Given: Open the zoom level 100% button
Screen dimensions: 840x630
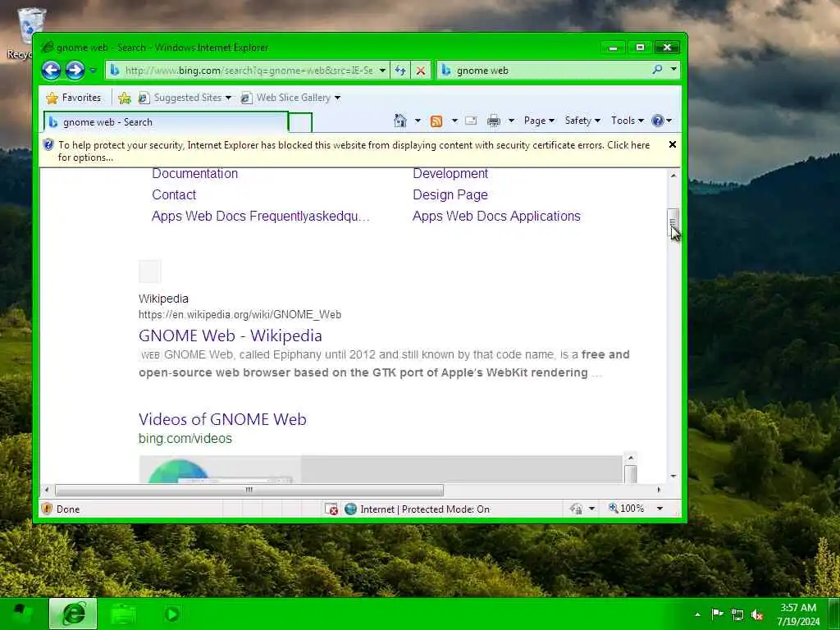Looking at the screenshot, I should point(626,508).
